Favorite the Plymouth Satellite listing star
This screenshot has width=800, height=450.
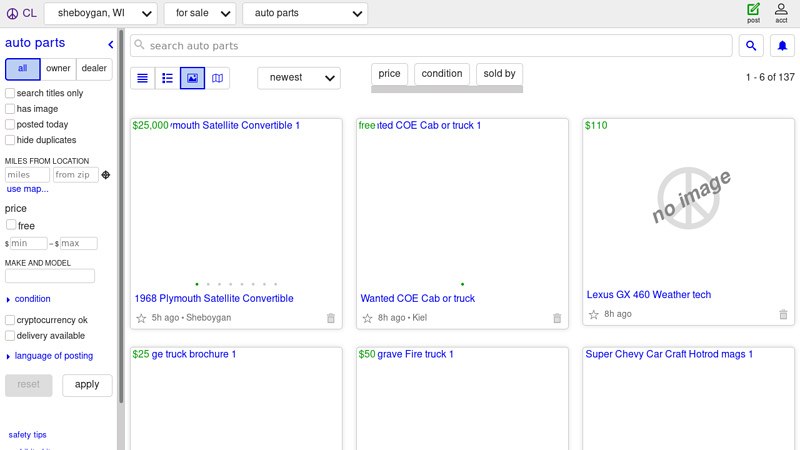141,318
